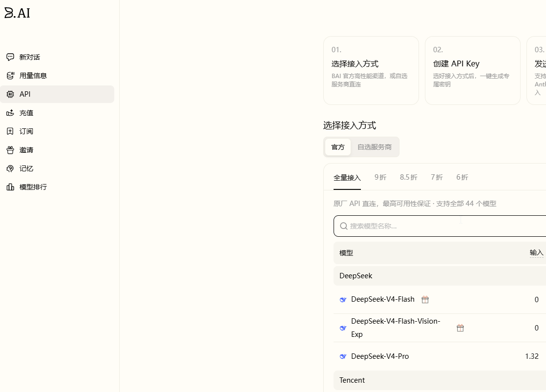Click the 模型 column header
Viewport: 546px width, 392px height.
pyautogui.click(x=346, y=253)
